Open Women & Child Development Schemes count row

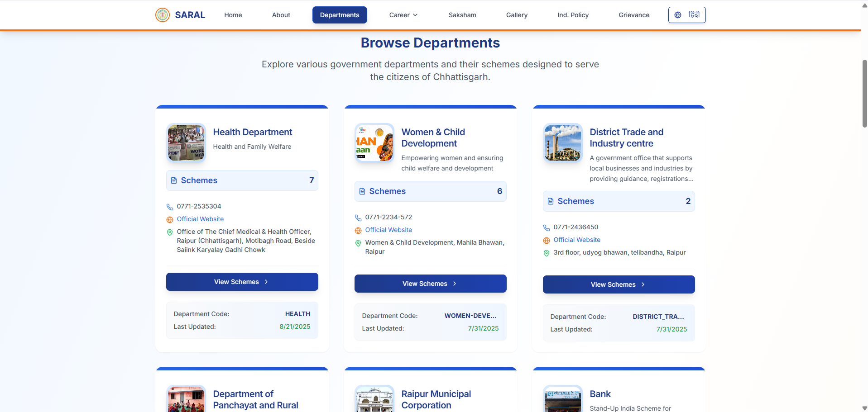pyautogui.click(x=431, y=191)
